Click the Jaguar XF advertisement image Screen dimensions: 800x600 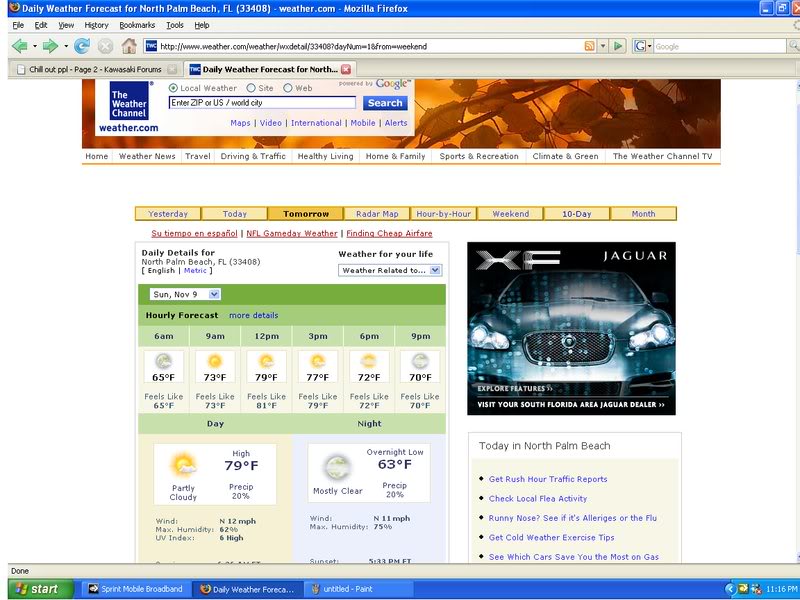[571, 329]
